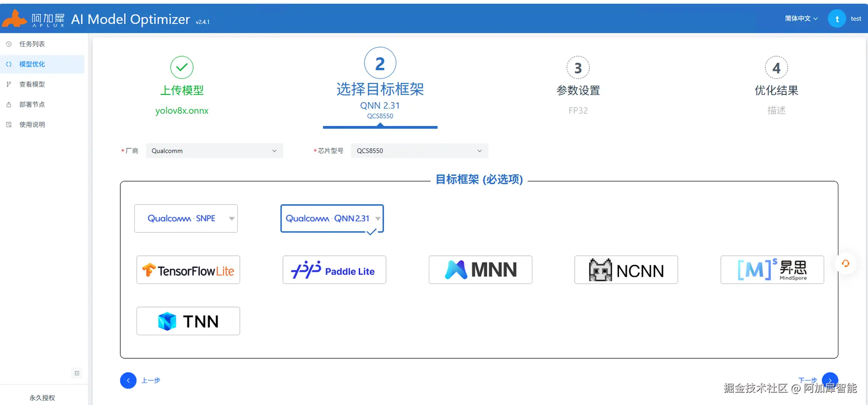This screenshot has width=868, height=405.
Task: Open the chip model dropdown showing QCS8550
Action: pyautogui.click(x=419, y=151)
